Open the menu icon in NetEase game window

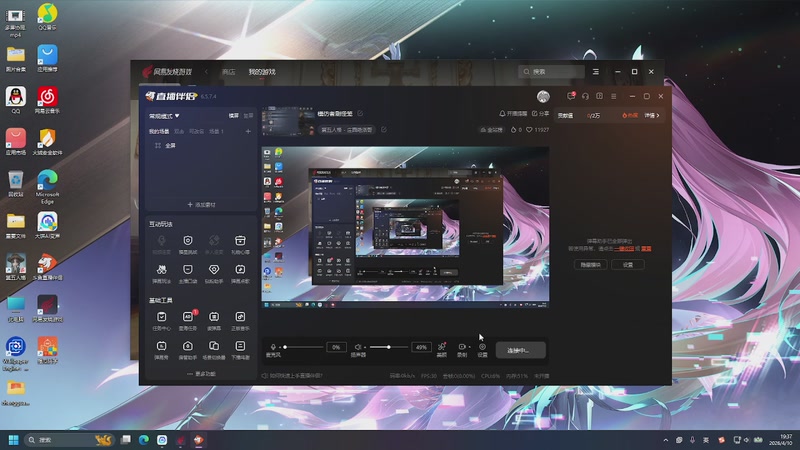click(x=595, y=72)
